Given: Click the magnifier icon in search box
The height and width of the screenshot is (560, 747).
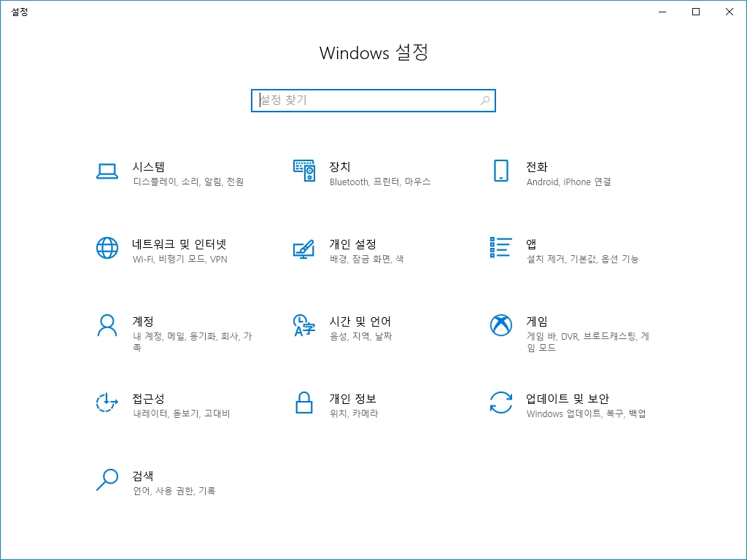Looking at the screenshot, I should coord(485,101).
